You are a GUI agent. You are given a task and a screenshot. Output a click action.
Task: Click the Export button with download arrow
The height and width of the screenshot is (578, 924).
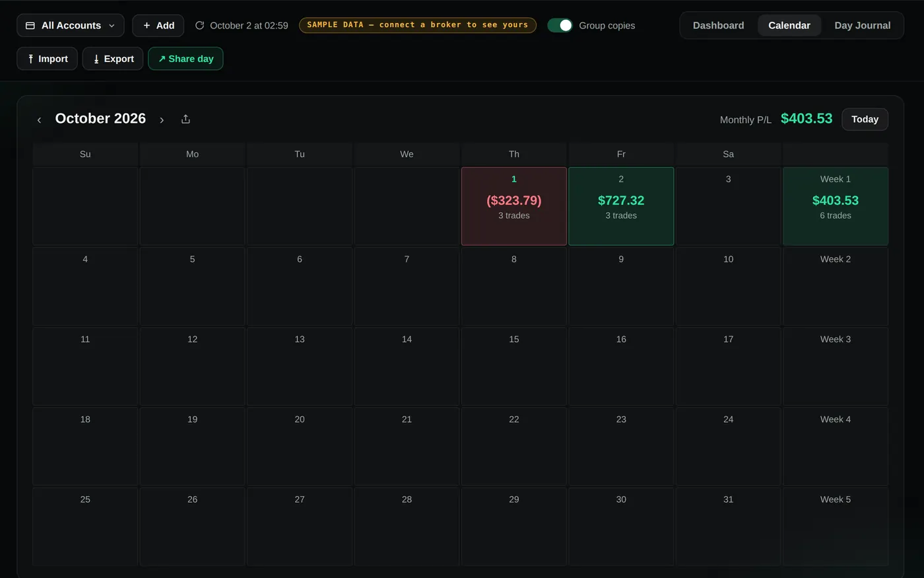pos(113,59)
